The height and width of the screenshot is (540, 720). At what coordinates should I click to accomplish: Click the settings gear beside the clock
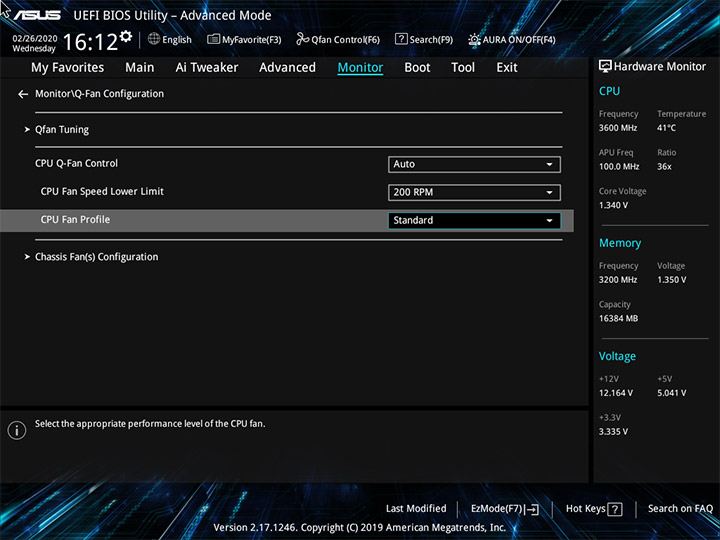126,36
